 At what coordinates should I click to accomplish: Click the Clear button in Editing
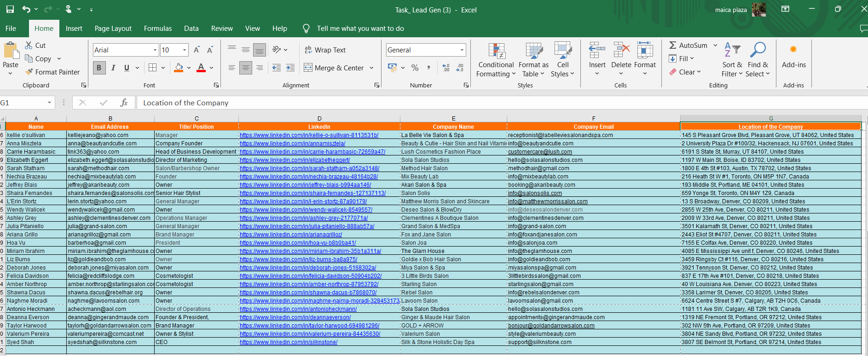coord(685,72)
